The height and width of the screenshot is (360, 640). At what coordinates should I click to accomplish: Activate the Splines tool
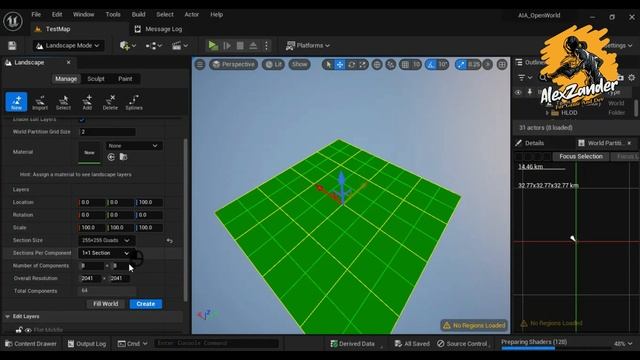pos(134,102)
